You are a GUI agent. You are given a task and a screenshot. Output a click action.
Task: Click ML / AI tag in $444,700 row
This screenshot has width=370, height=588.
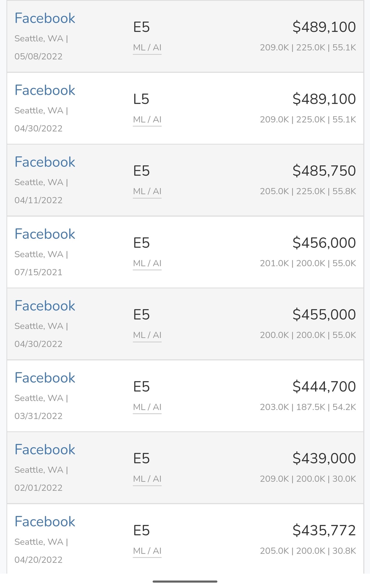tap(147, 407)
